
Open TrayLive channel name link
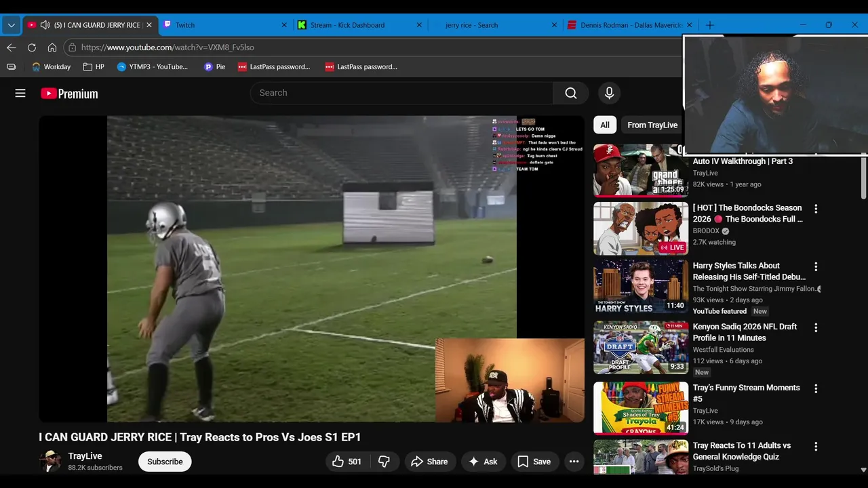click(85, 456)
